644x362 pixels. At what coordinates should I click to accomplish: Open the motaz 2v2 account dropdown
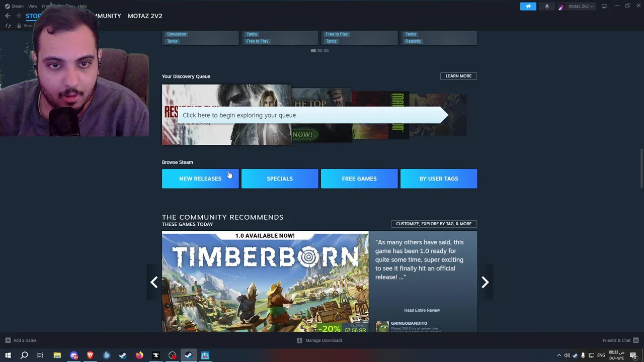(576, 6)
